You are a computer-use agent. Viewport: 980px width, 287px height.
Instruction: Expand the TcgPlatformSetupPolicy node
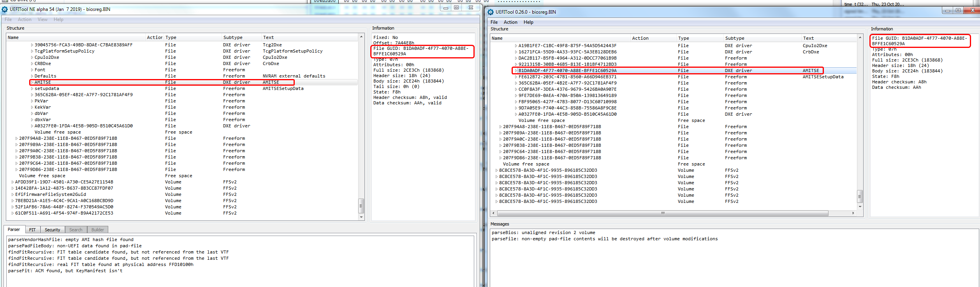coord(32,51)
